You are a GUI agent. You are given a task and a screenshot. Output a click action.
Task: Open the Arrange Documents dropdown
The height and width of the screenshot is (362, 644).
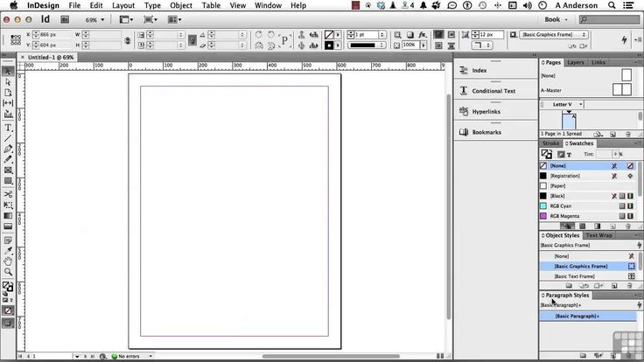pyautogui.click(x=174, y=19)
